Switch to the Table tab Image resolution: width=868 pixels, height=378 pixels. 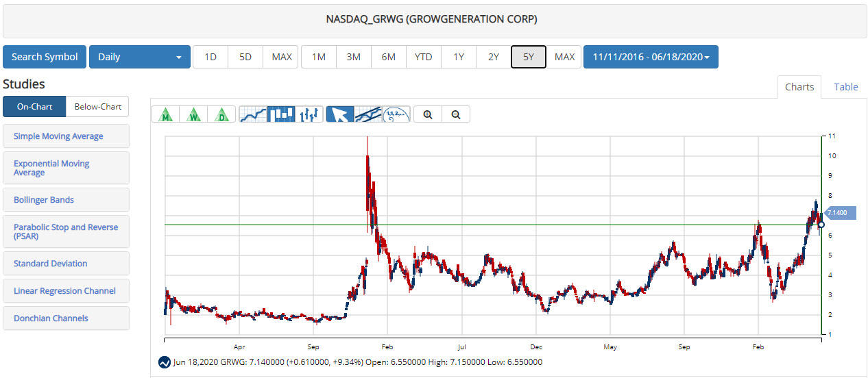[846, 87]
